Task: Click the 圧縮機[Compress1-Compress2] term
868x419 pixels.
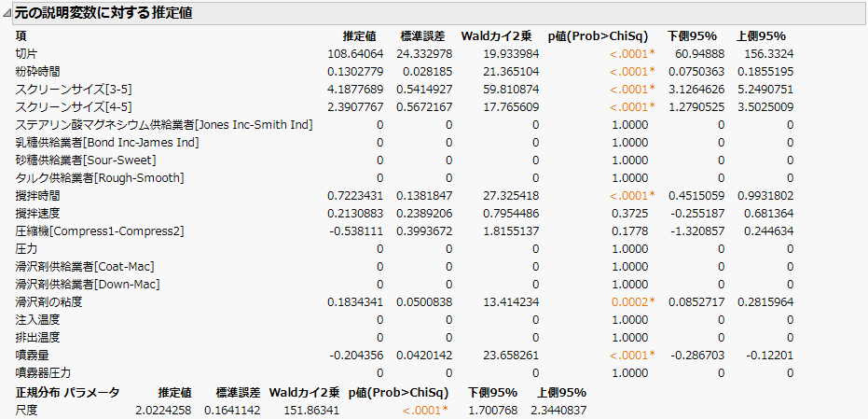Action: coord(100,231)
